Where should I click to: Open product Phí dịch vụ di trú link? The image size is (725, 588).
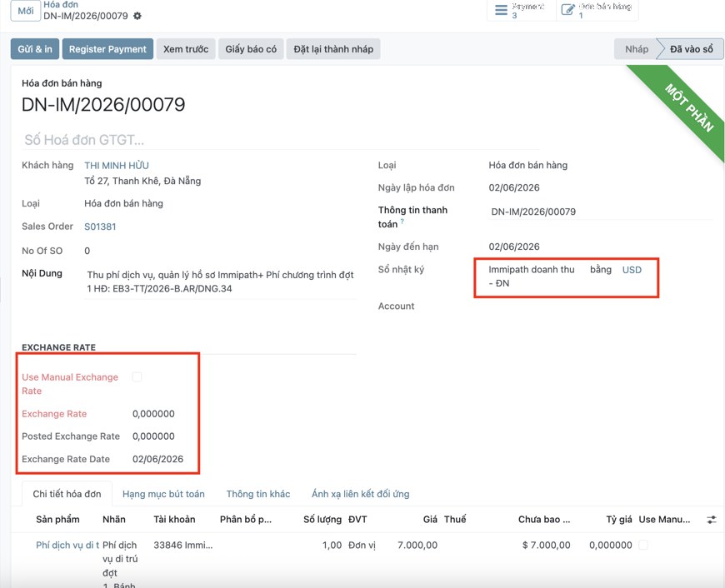(x=67, y=545)
